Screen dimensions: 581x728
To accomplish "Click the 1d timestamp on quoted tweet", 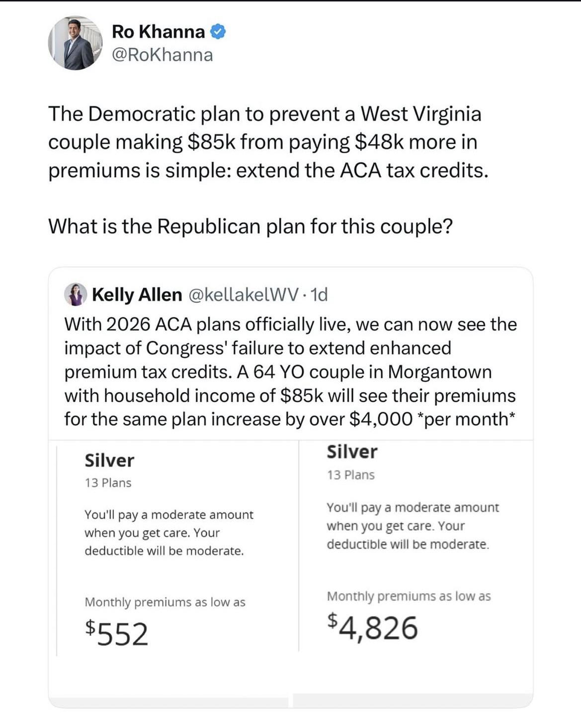I will [319, 295].
